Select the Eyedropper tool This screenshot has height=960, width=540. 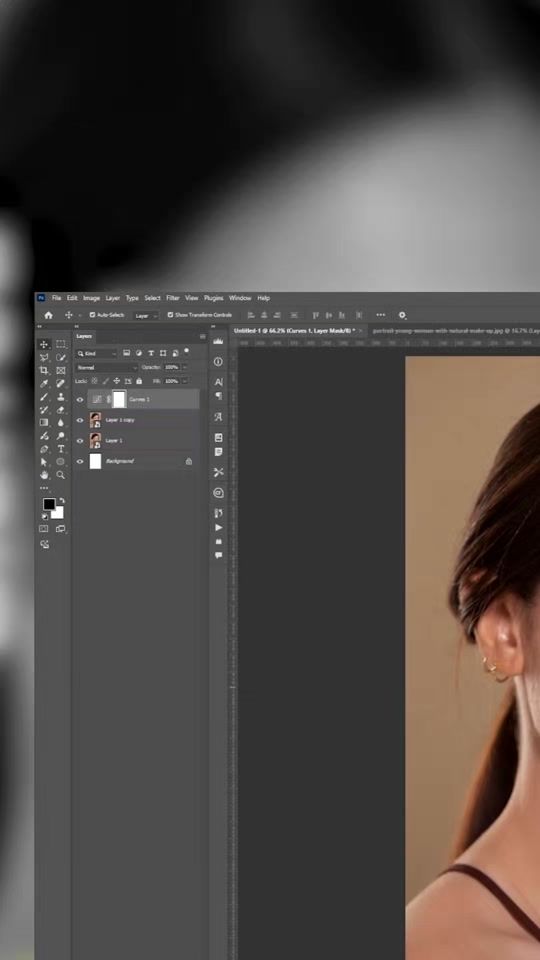click(x=44, y=384)
